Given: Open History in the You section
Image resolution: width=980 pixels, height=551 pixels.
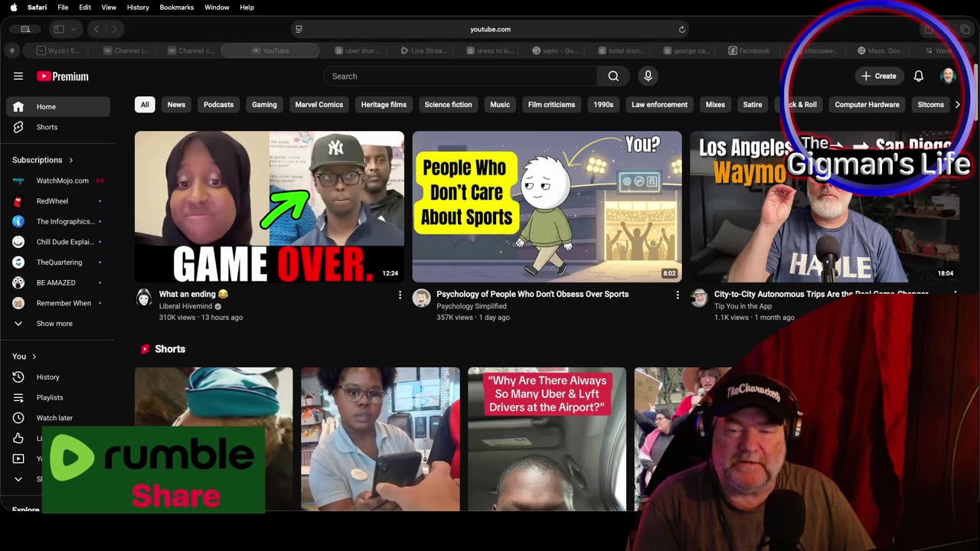Looking at the screenshot, I should [58, 377].
